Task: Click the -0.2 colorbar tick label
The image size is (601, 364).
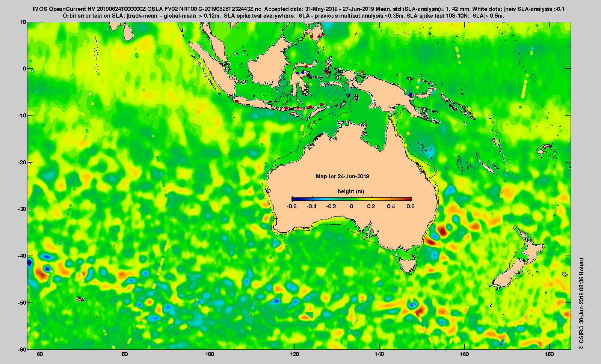Action: (x=331, y=206)
